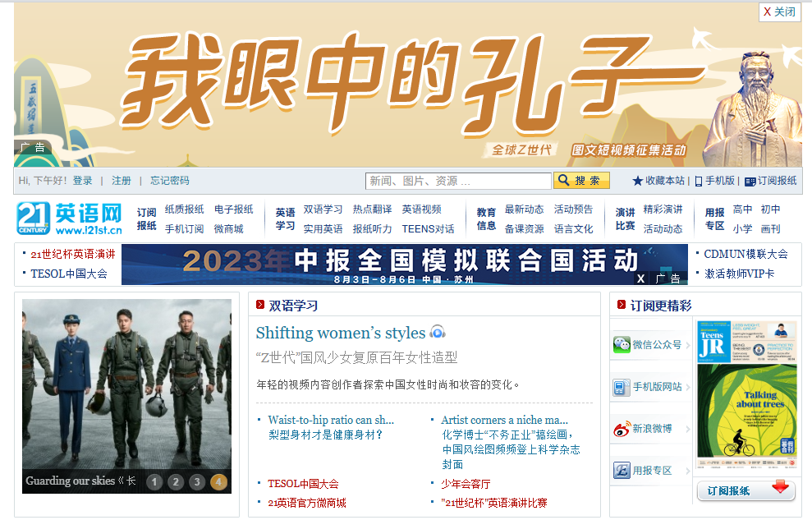Open Waist-to-hip ratio can sh... article
Screen dimensions: 812x520
pos(331,420)
